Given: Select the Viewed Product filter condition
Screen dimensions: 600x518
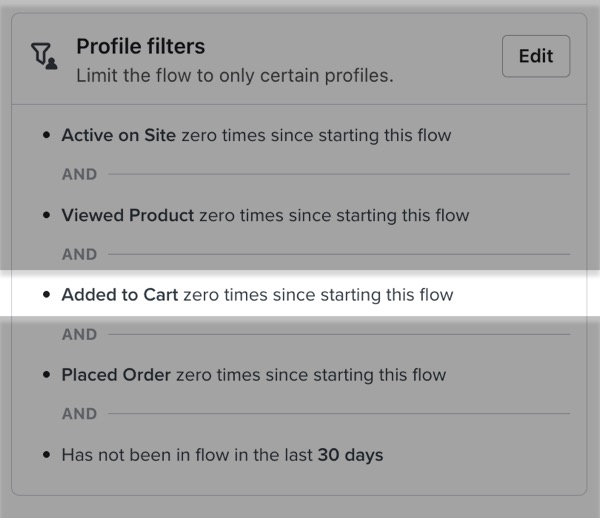Looking at the screenshot, I should click(265, 215).
